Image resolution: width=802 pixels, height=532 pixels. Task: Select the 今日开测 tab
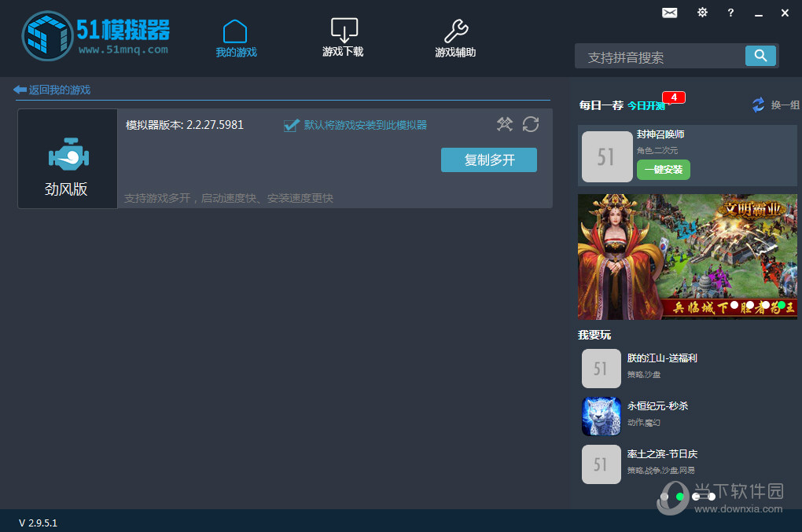(x=646, y=105)
